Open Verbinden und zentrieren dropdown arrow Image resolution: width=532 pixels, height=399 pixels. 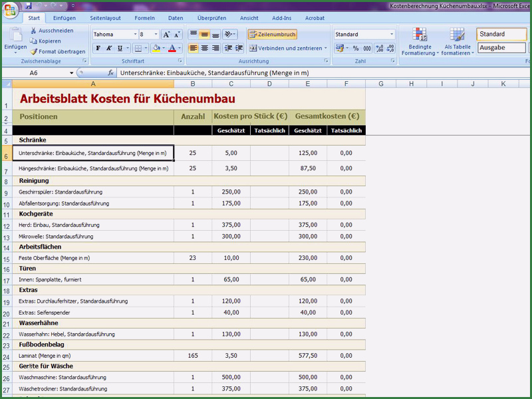click(325, 49)
